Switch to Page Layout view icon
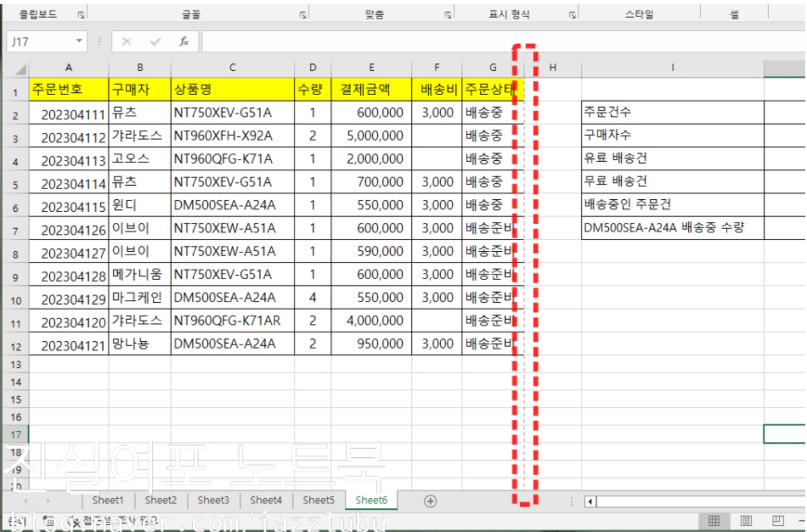The height and width of the screenshot is (532, 807). [746, 521]
